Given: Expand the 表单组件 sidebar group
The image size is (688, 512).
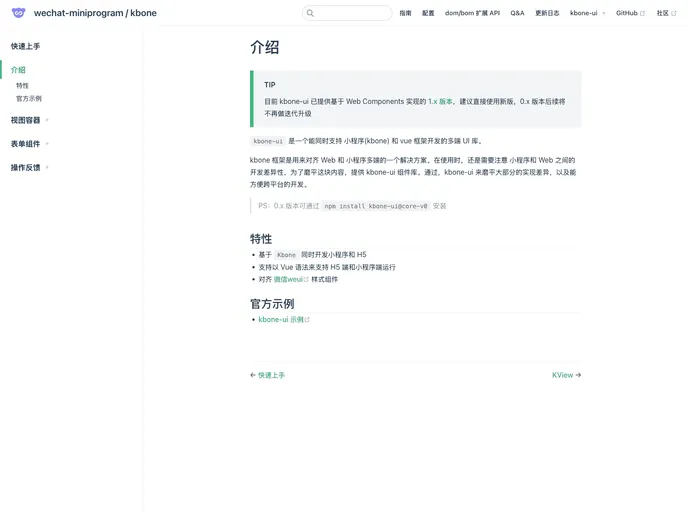Looking at the screenshot, I should click(29, 143).
